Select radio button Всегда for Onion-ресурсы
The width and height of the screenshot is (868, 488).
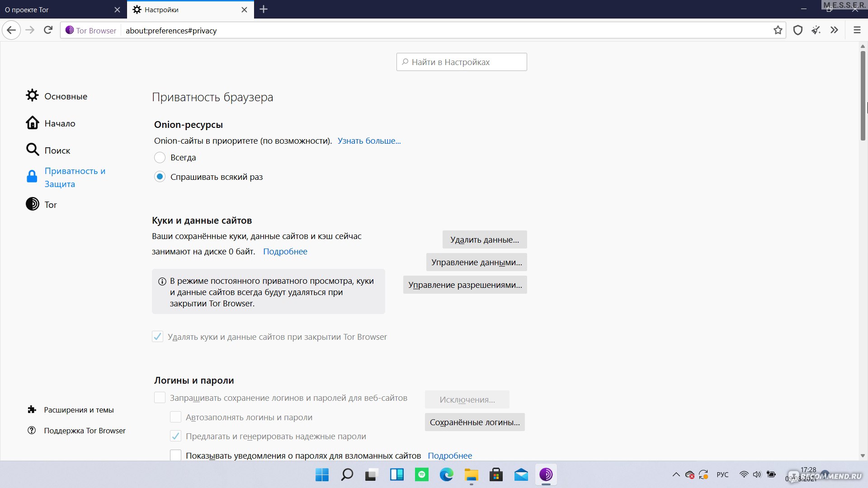point(159,157)
